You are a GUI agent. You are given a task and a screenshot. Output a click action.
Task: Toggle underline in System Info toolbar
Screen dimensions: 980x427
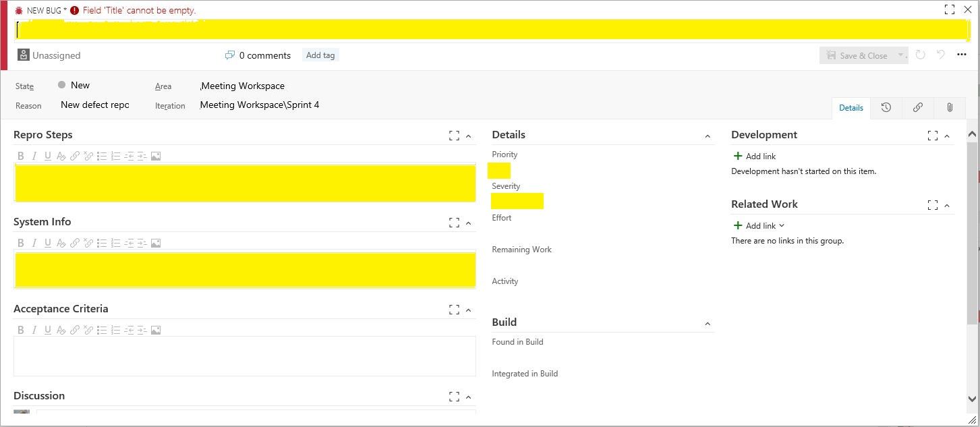(47, 243)
